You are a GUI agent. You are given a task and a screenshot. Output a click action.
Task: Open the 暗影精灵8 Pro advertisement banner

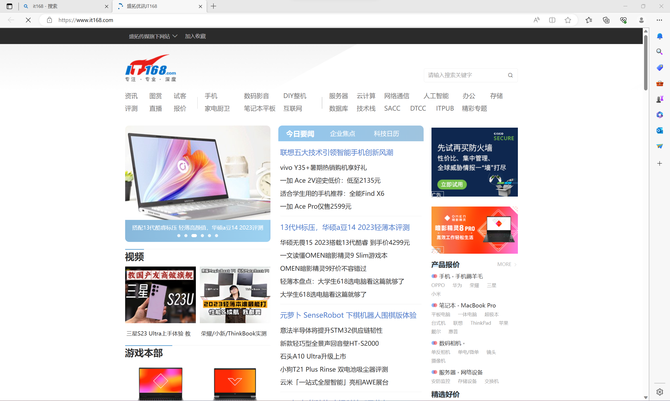[x=474, y=230]
